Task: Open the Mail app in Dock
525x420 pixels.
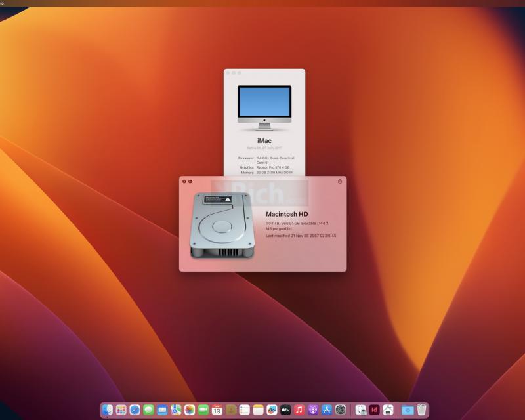Action: [162, 409]
